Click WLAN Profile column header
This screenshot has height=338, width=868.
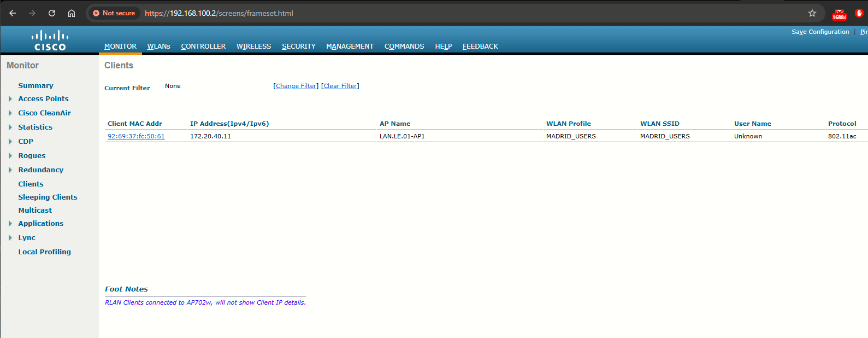point(569,124)
